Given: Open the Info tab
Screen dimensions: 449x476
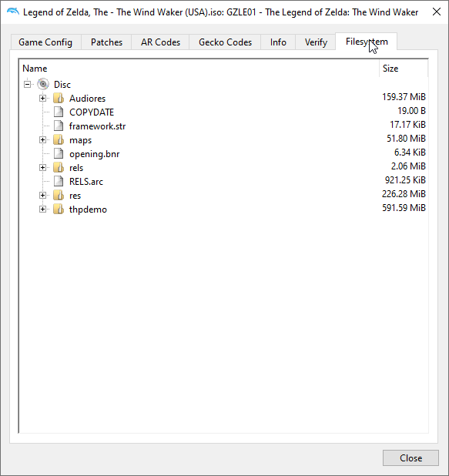Looking at the screenshot, I should [x=278, y=42].
